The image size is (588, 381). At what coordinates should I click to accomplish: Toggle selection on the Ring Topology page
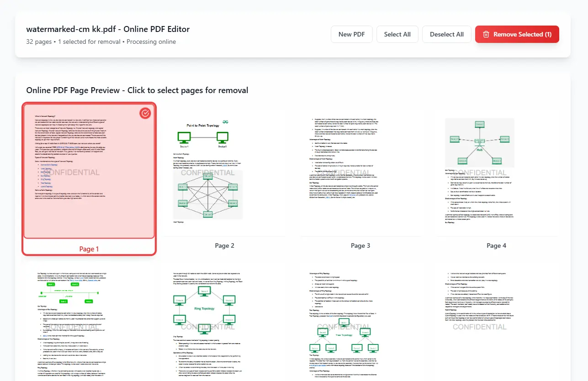pos(206,319)
